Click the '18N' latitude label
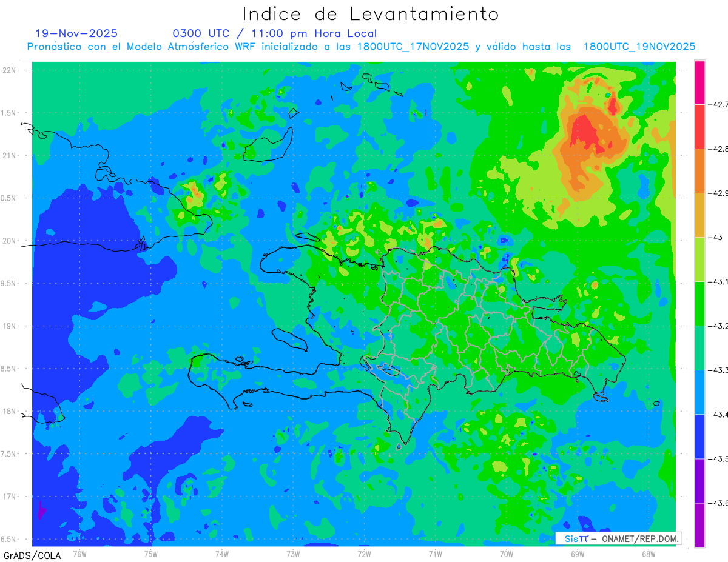This screenshot has height=562, width=728. point(9,412)
